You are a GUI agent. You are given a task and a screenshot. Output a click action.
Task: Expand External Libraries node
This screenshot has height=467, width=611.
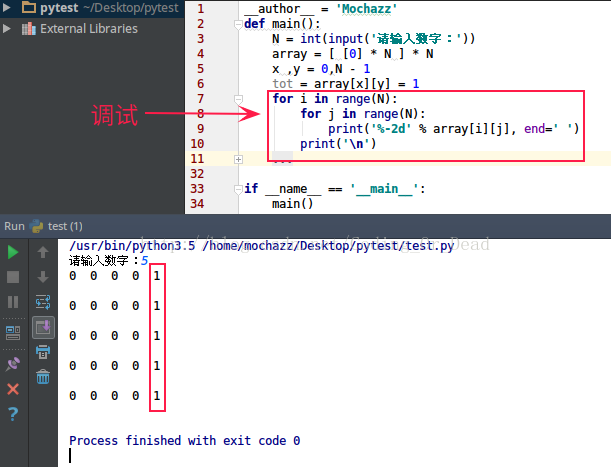[x=6, y=28]
